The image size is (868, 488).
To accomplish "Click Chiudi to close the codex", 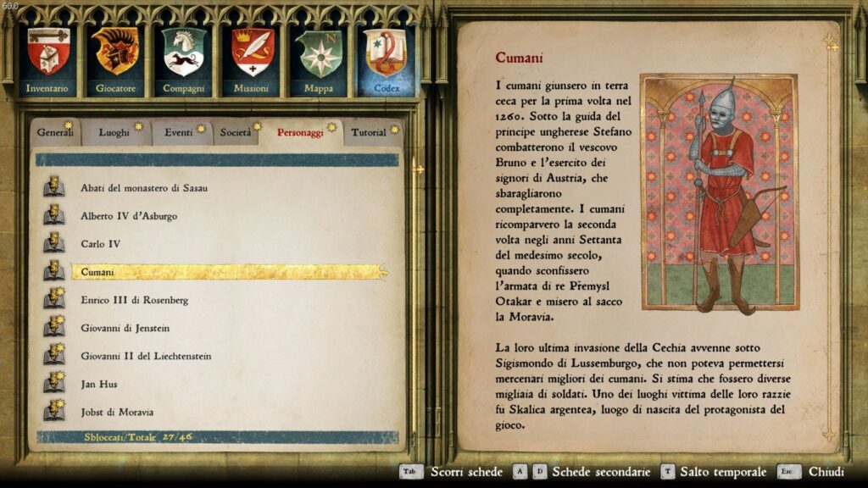I will click(826, 472).
